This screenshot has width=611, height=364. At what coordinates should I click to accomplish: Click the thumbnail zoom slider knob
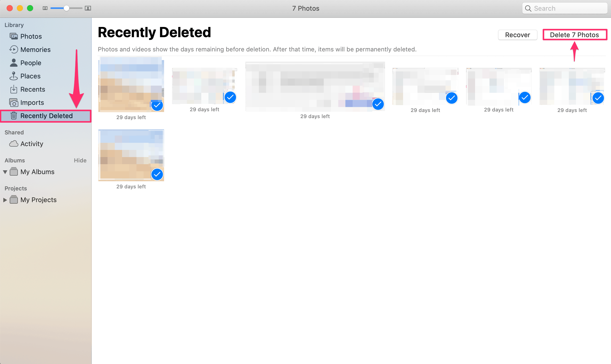(66, 8)
